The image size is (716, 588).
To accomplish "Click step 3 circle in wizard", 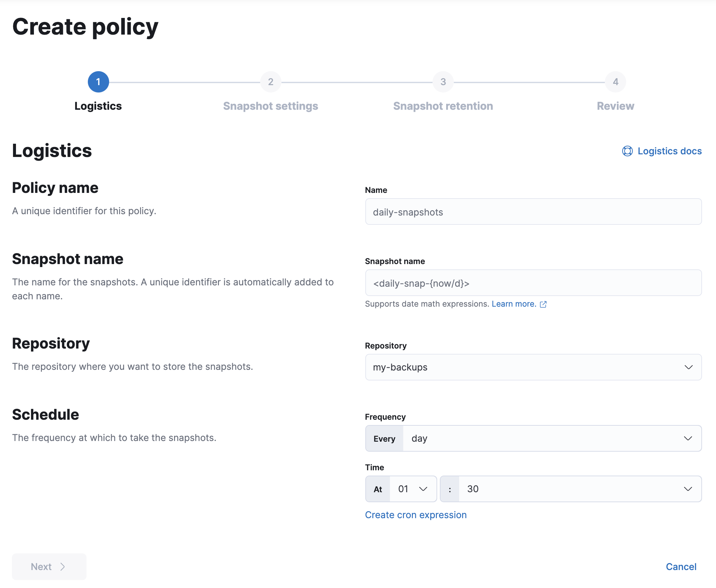I will [x=443, y=81].
